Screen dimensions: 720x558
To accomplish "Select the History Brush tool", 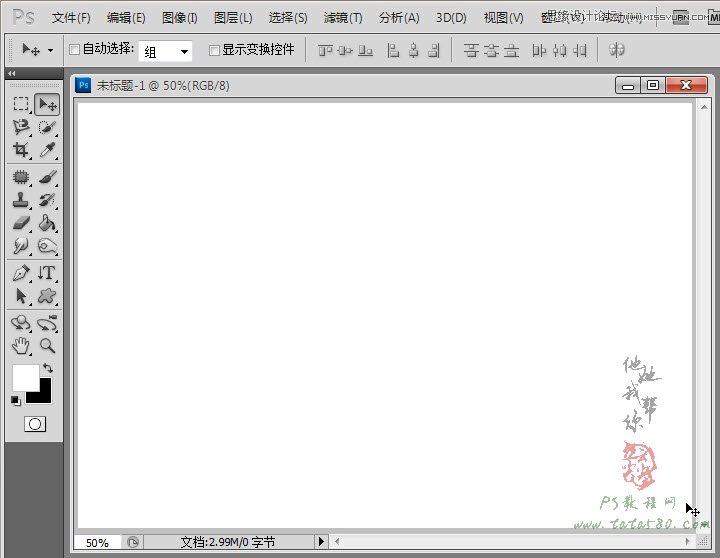I will pyautogui.click(x=47, y=200).
